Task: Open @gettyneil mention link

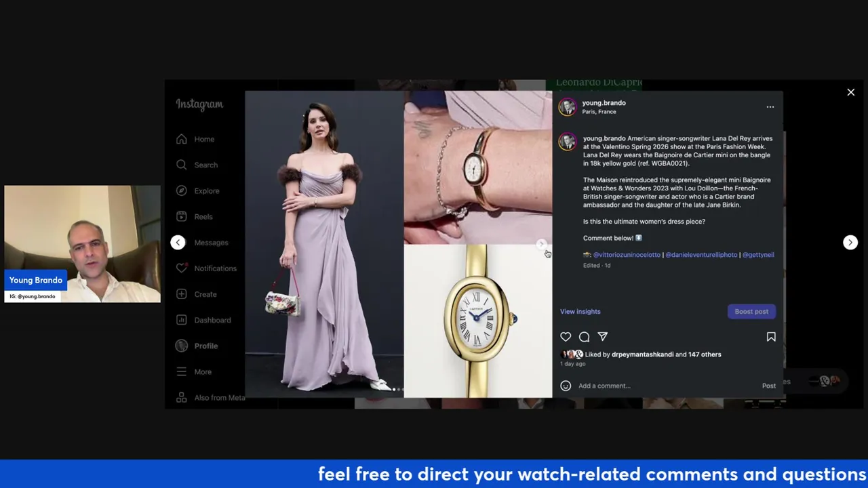Action: click(x=758, y=255)
